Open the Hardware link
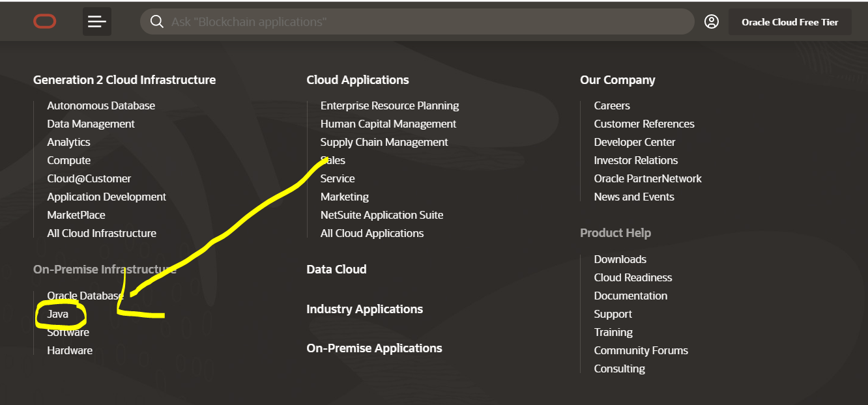The width and height of the screenshot is (868, 405). pyautogui.click(x=70, y=350)
